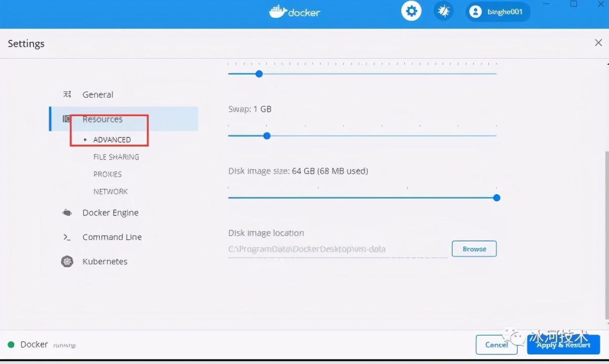
Task: Click the Disk Image size slider handle
Action: (x=496, y=198)
